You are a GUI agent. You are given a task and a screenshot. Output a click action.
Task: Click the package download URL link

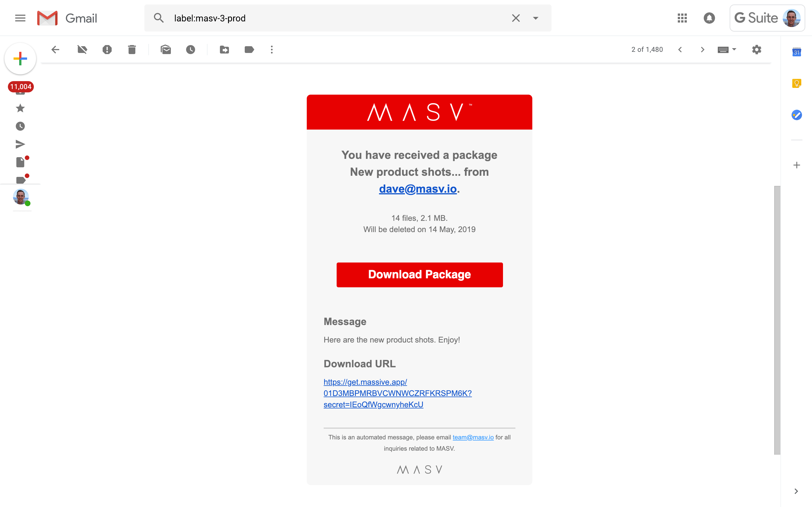point(398,393)
